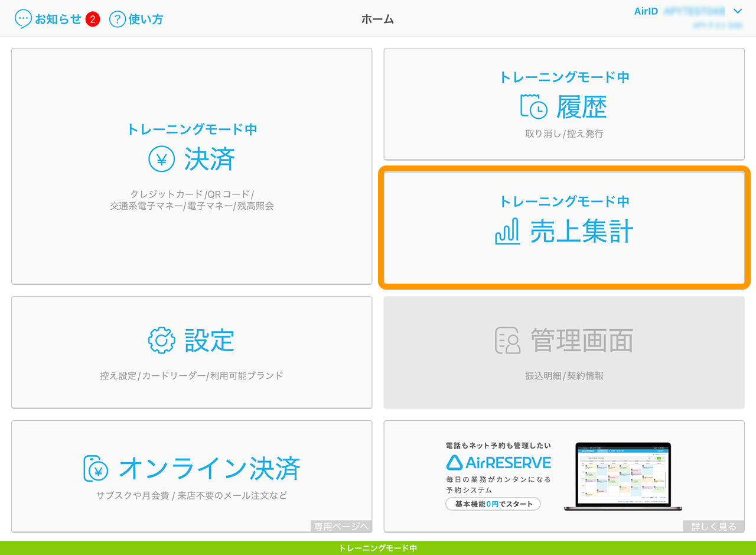The height and width of the screenshot is (555, 756).
Task: Open the 売上集計 sales summary title
Action: pyautogui.click(x=581, y=232)
